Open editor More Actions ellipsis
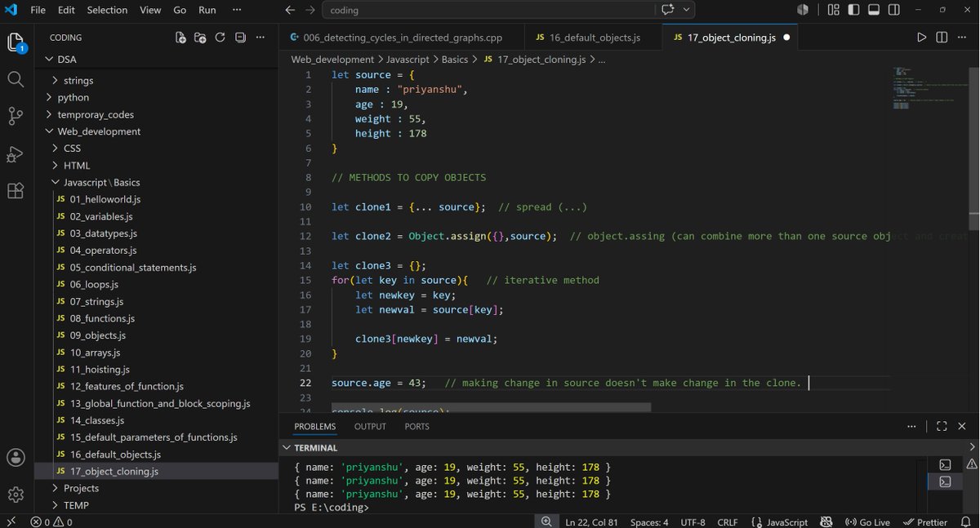Image resolution: width=980 pixels, height=528 pixels. [x=962, y=38]
